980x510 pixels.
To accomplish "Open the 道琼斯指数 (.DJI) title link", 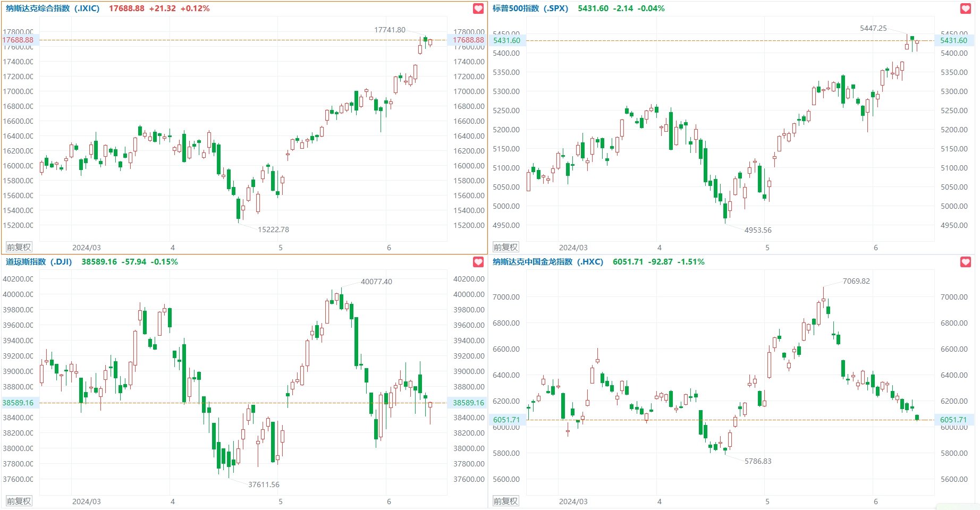I will 39,262.
